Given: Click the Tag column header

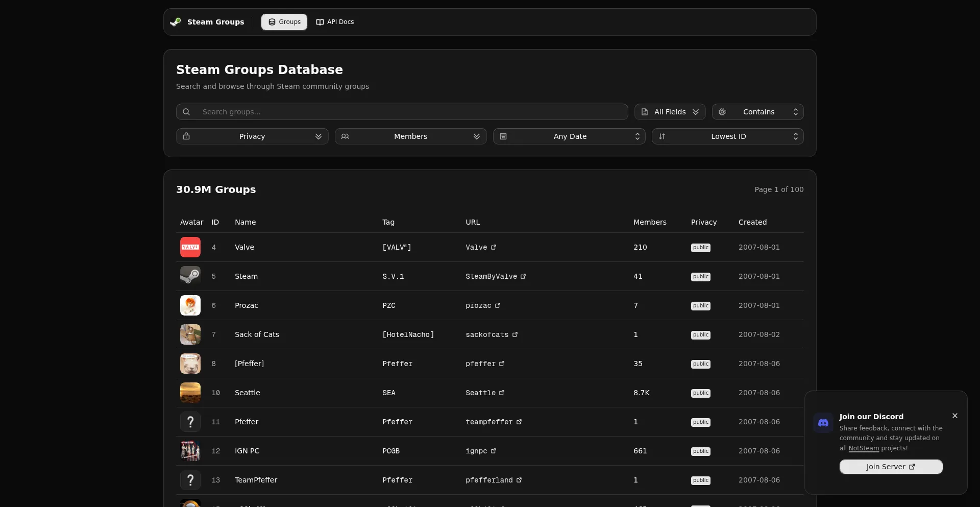Looking at the screenshot, I should pyautogui.click(x=388, y=222).
